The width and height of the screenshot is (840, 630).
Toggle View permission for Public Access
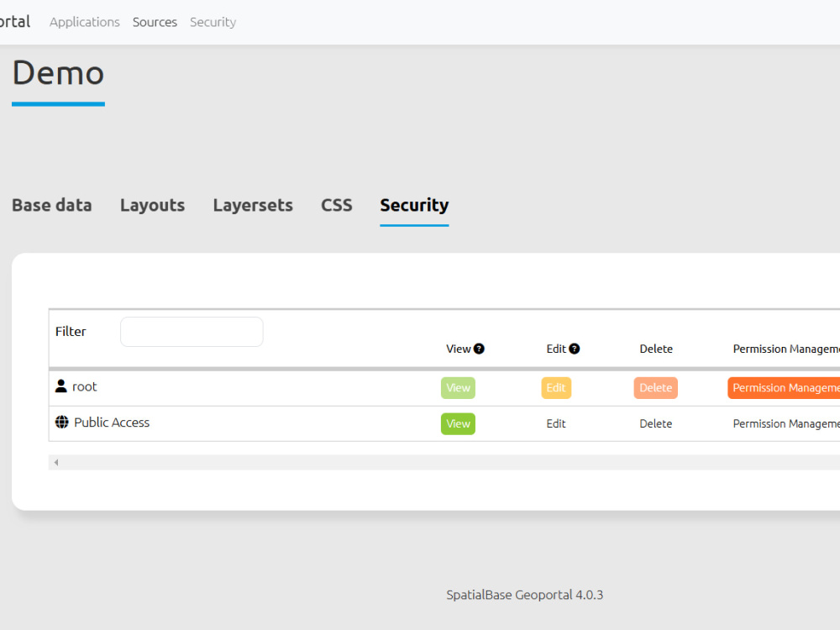tap(458, 423)
